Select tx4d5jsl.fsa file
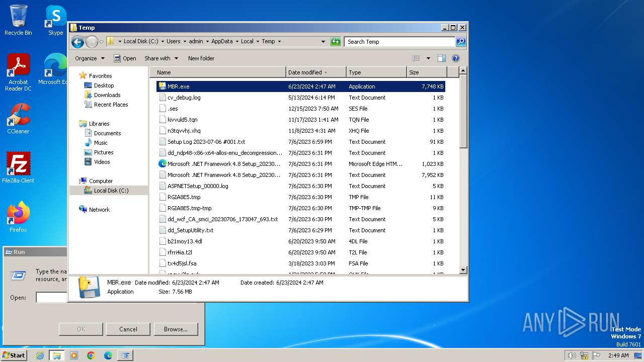Screen dimensions: 644x362 tap(300, 263)
